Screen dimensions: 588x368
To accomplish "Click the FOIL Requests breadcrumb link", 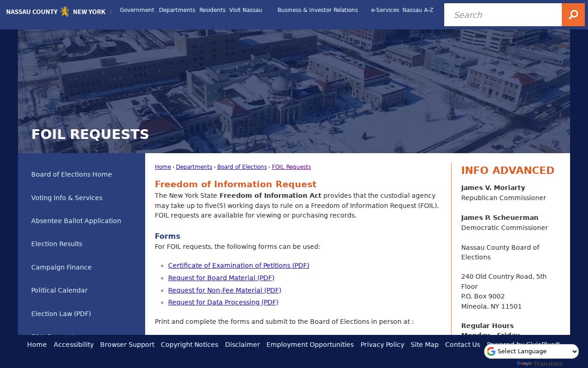I will (291, 167).
